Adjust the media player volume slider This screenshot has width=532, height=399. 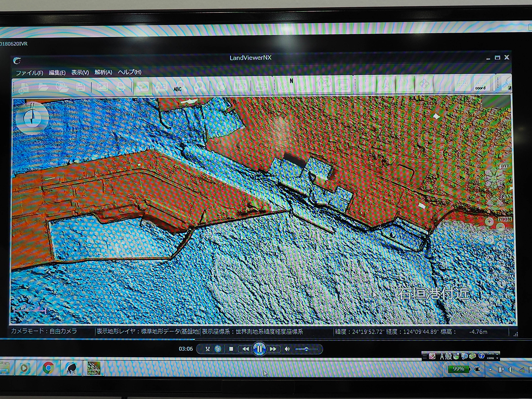click(306, 349)
